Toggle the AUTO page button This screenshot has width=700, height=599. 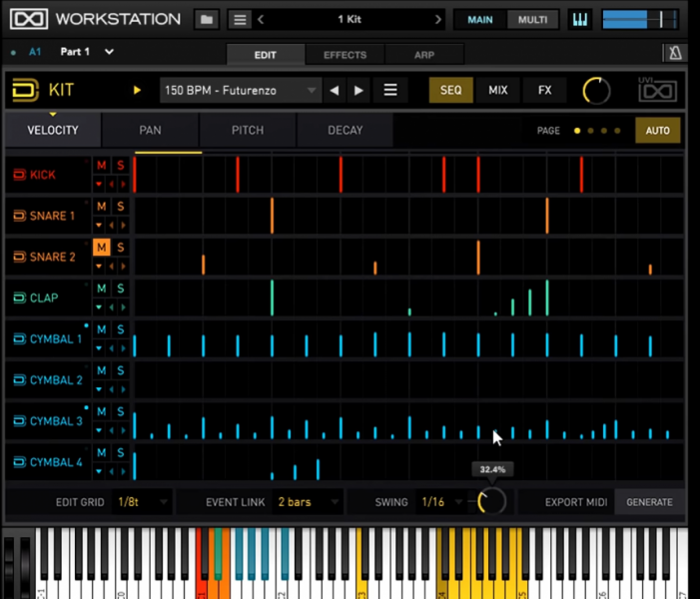[657, 131]
